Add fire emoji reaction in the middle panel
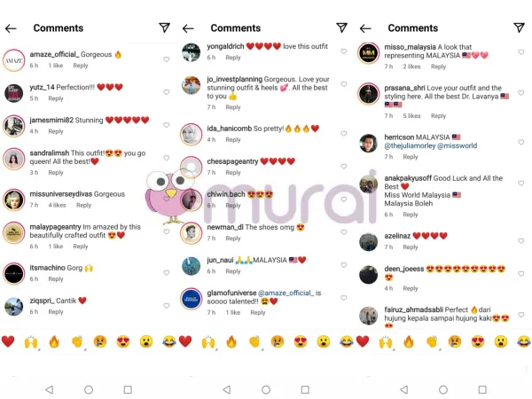 (x=231, y=341)
